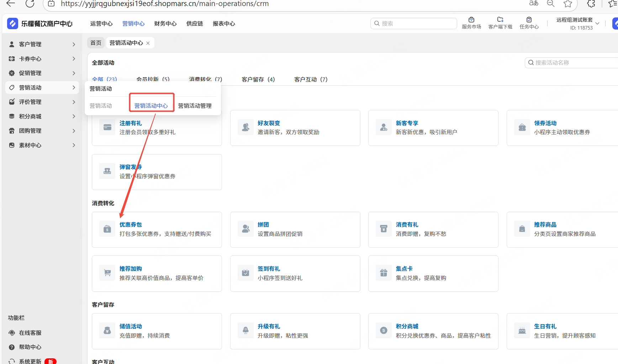Select the 客户互动 (7) filter tab
Screen dimensions: 618x364
(311, 79)
